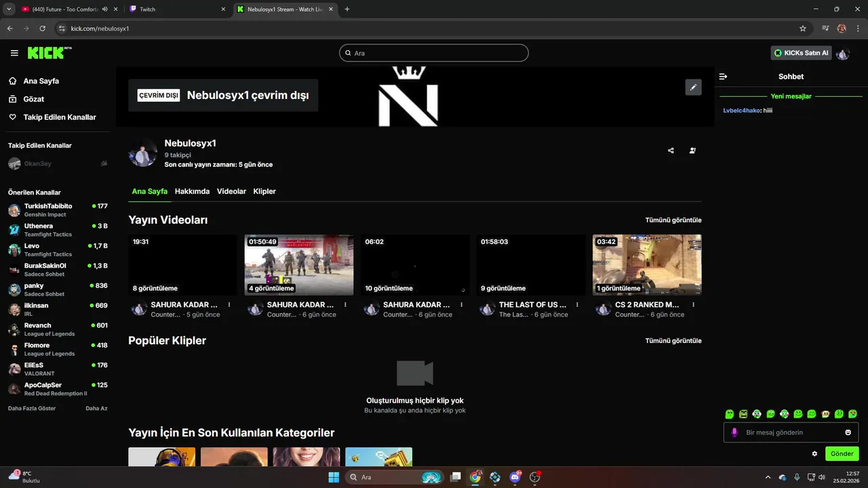The image size is (868, 488).
Task: Open options for the 06:02 video
Action: 461,305
